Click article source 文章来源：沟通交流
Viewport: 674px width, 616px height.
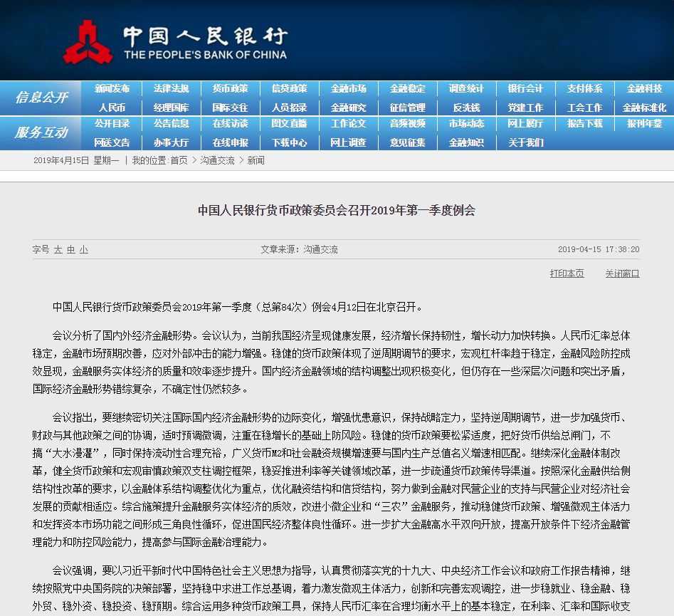(299, 249)
